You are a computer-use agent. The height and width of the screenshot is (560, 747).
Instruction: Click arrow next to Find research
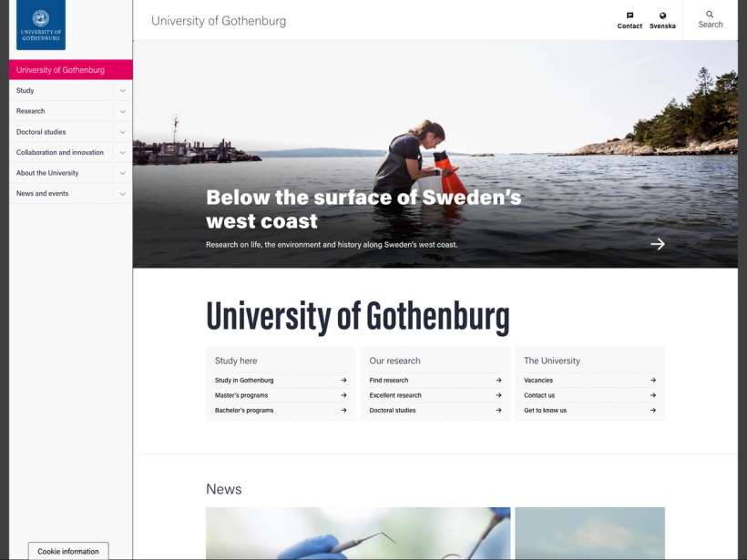pos(498,380)
